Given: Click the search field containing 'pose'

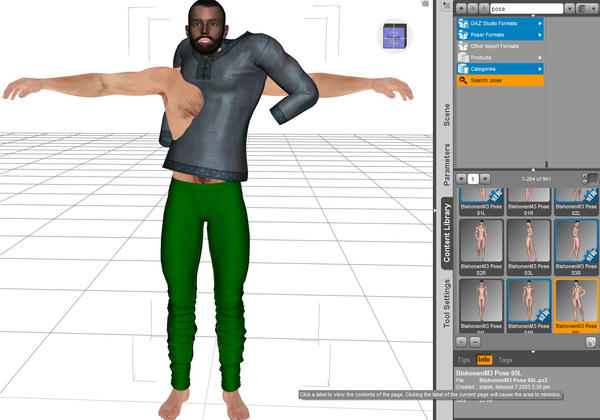Looking at the screenshot, I should click(x=526, y=8).
